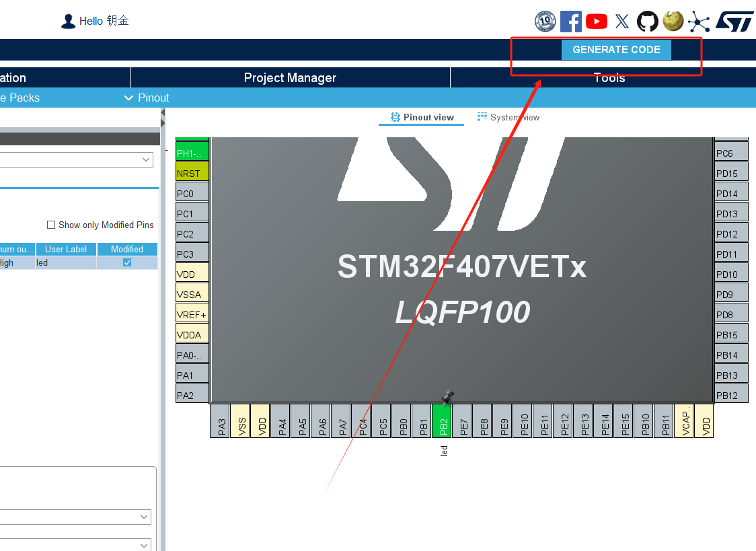Switch to the System view tab
This screenshot has width=756, height=551.
pos(508,117)
